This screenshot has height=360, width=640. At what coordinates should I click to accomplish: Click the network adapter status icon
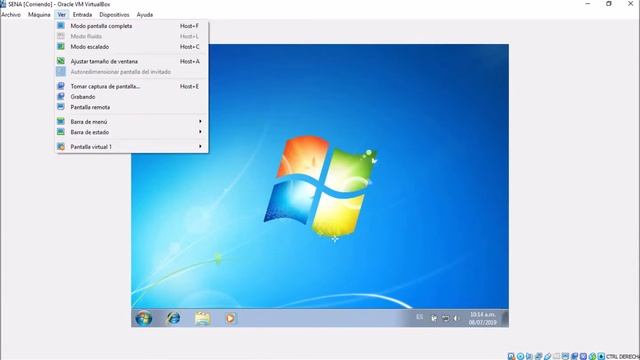pyautogui.click(x=539, y=356)
